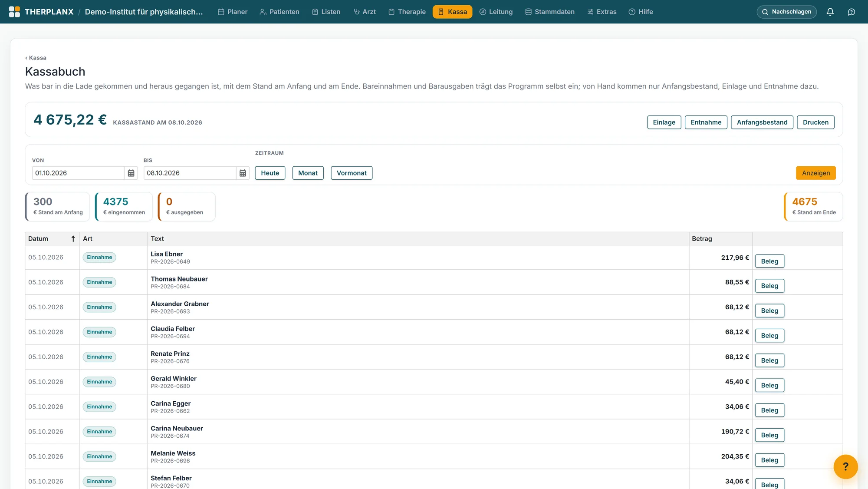Screen dimensions: 868x489
Task: Click the THERPLANX logo icon
Action: 14,12
